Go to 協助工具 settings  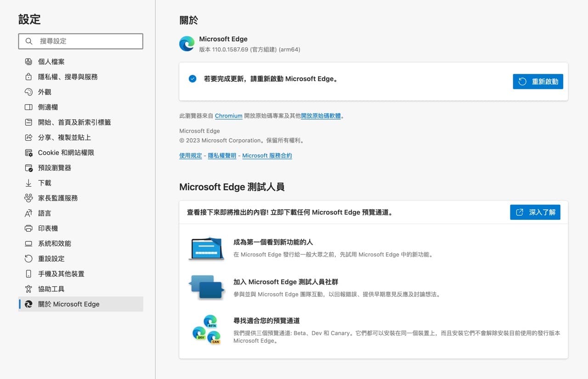[81, 289]
